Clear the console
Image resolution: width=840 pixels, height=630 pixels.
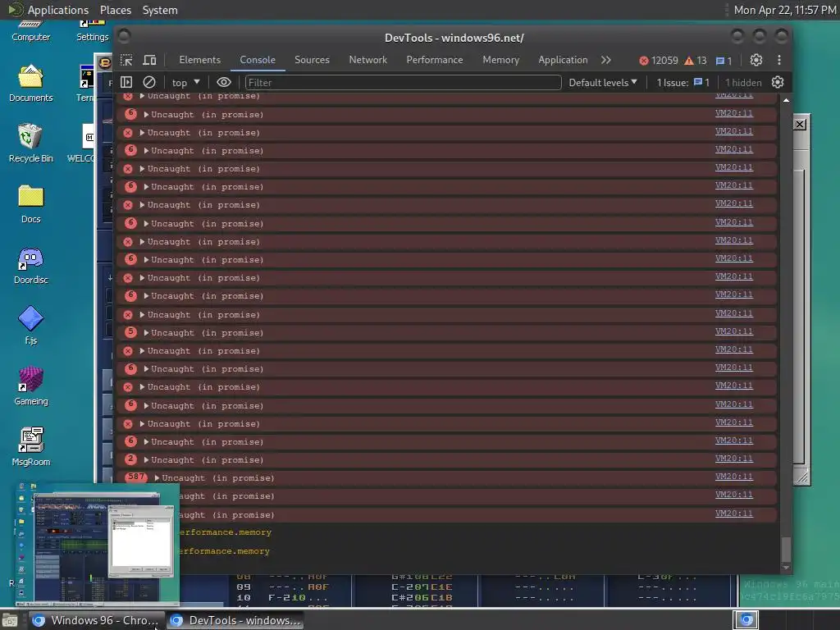pyautogui.click(x=149, y=82)
